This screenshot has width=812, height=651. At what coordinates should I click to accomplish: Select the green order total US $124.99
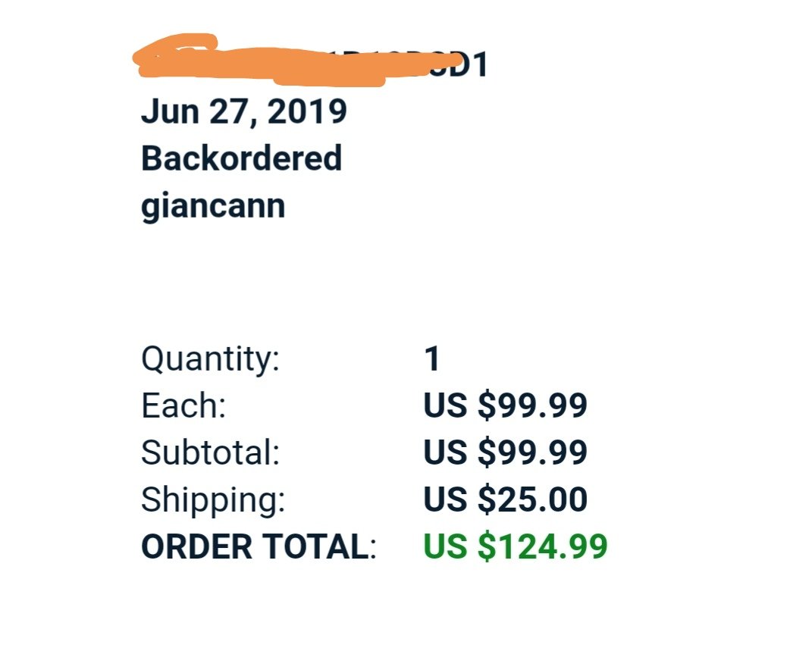tap(515, 547)
